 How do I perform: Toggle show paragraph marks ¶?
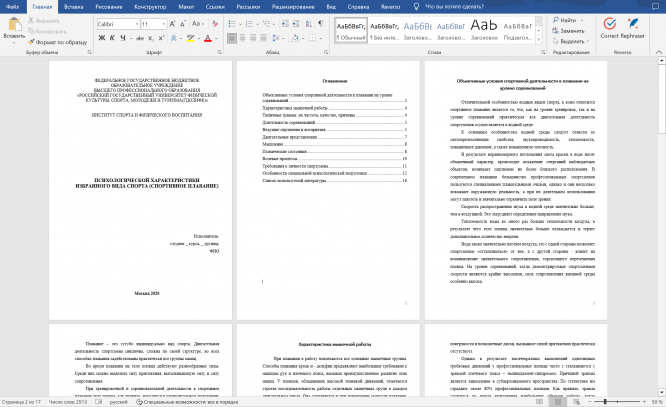[321, 24]
